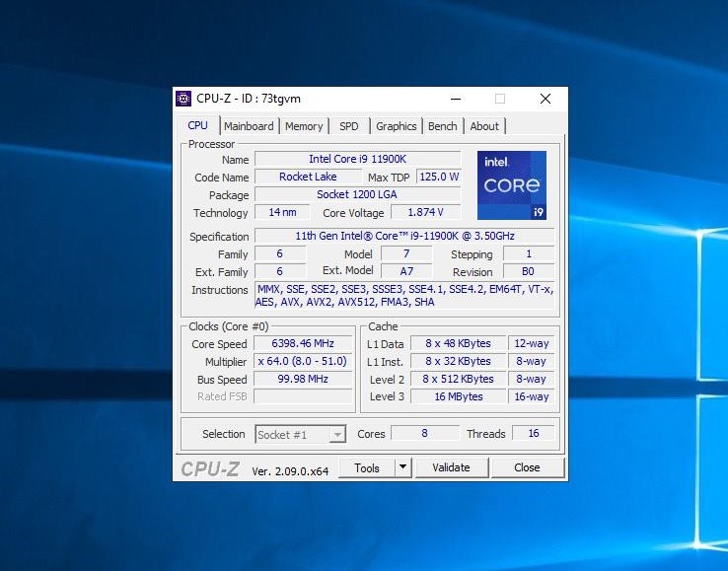This screenshot has height=571, width=728.
Task: Click the empty Rated FSB field
Action: click(303, 396)
